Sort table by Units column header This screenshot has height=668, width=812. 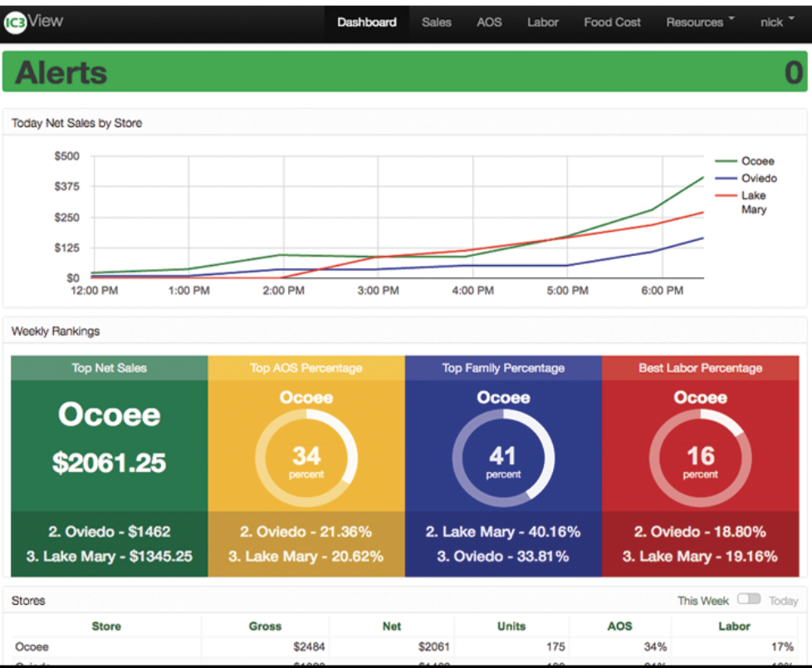tap(511, 626)
